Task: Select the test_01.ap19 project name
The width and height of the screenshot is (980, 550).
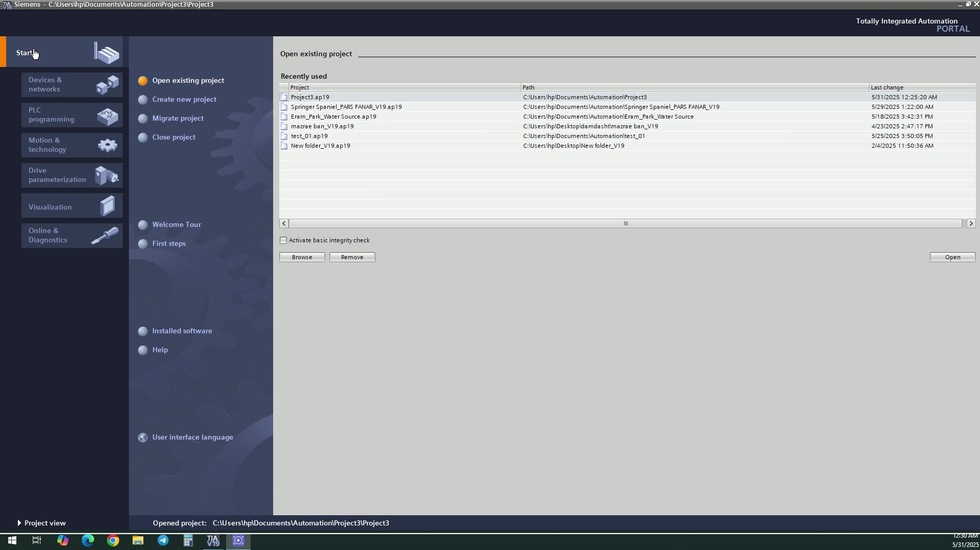Action: 309,136
